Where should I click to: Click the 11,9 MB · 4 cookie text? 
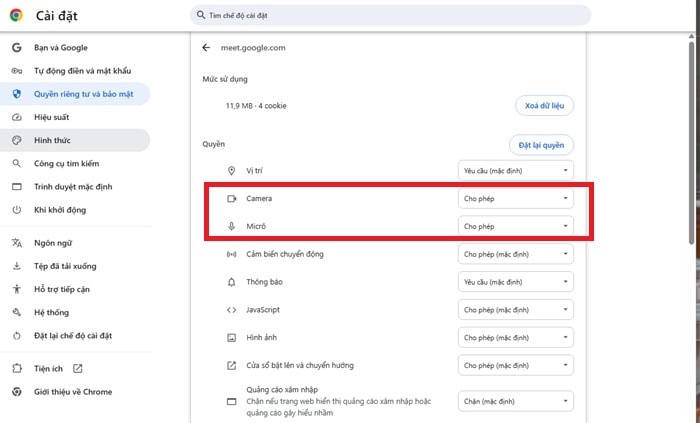coord(256,106)
